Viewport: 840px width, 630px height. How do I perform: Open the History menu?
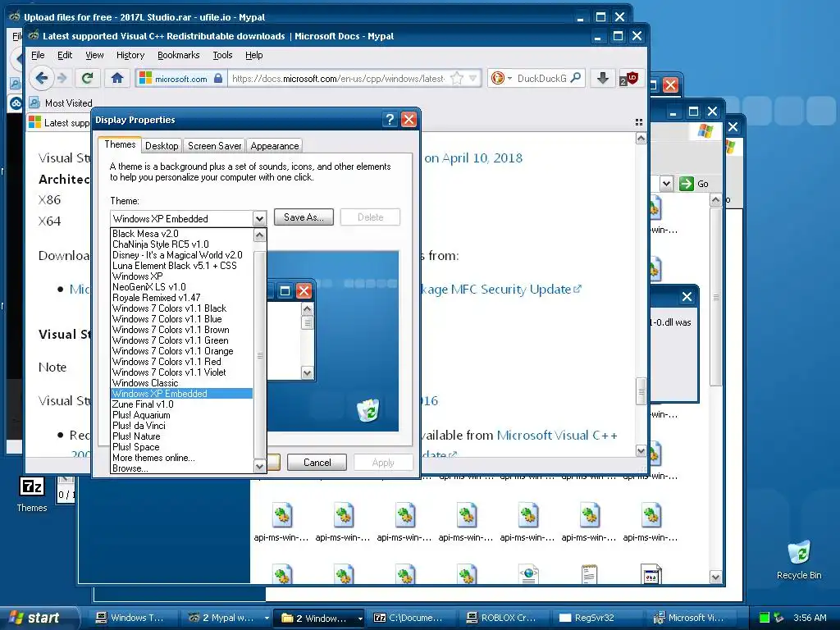[130, 55]
